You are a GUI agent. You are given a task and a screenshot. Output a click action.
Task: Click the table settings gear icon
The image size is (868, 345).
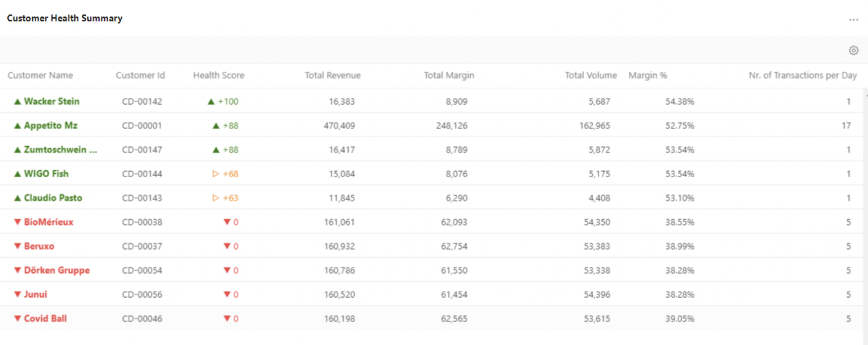853,50
